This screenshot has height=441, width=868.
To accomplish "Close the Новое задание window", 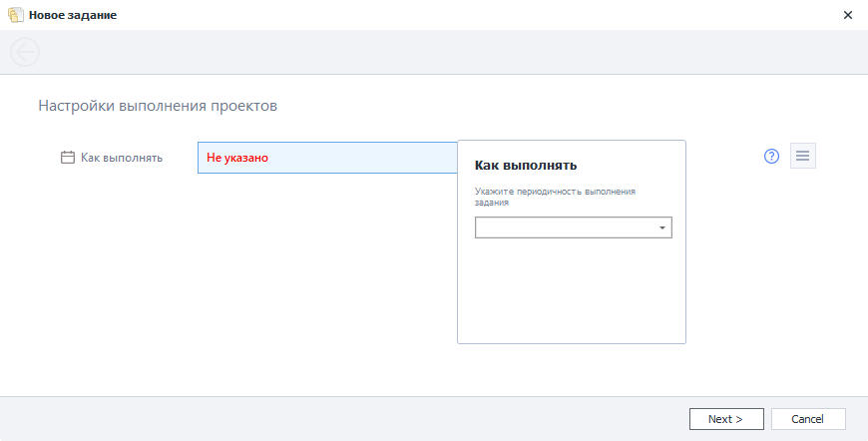I will pos(847,15).
